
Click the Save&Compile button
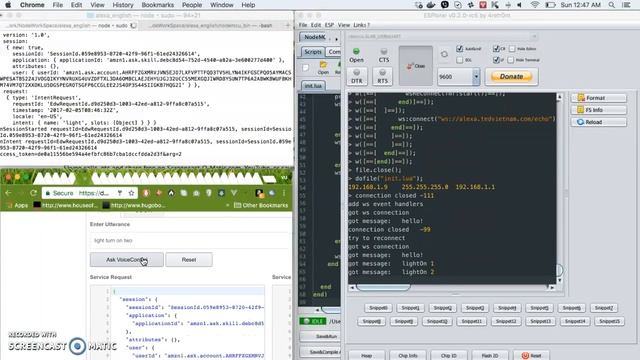(x=321, y=352)
